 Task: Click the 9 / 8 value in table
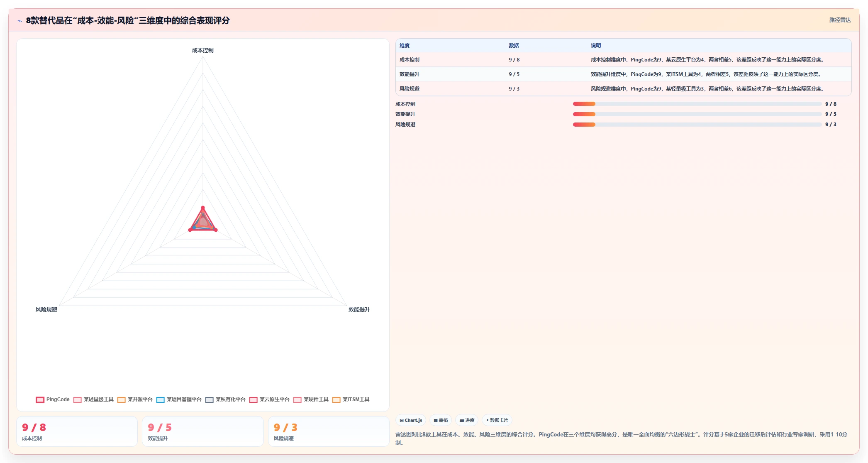[x=514, y=60]
